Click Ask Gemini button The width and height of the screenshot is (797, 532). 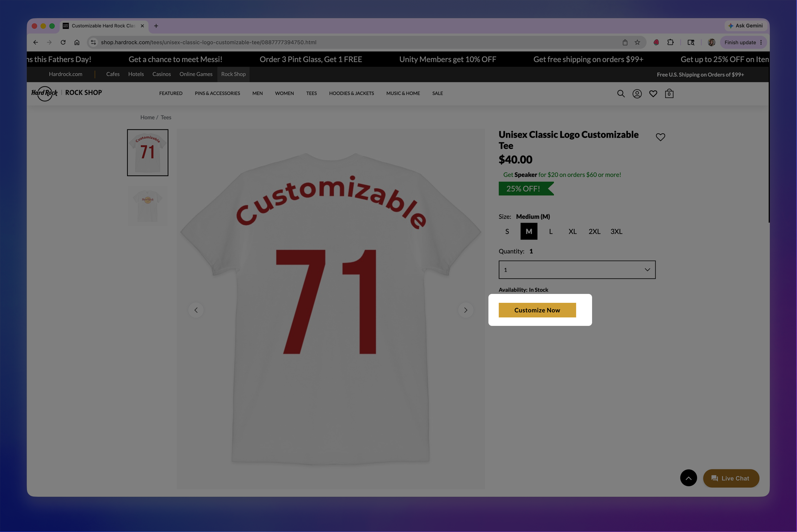[x=745, y=26]
